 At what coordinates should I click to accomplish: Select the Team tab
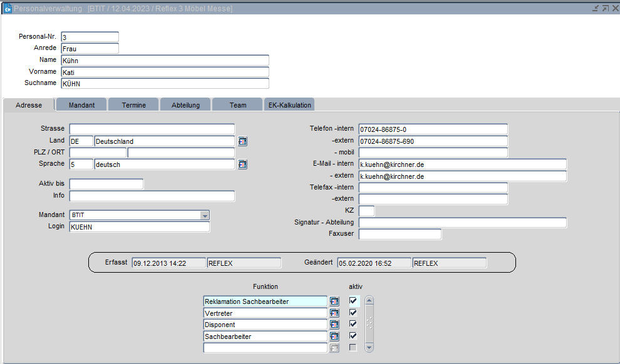click(x=237, y=105)
